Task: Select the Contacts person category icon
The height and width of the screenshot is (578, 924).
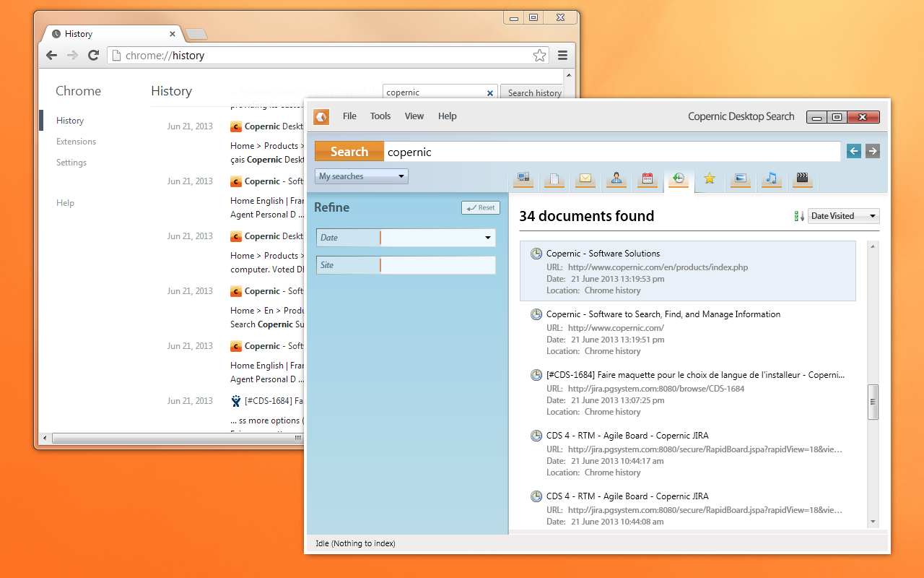Action: [x=616, y=178]
